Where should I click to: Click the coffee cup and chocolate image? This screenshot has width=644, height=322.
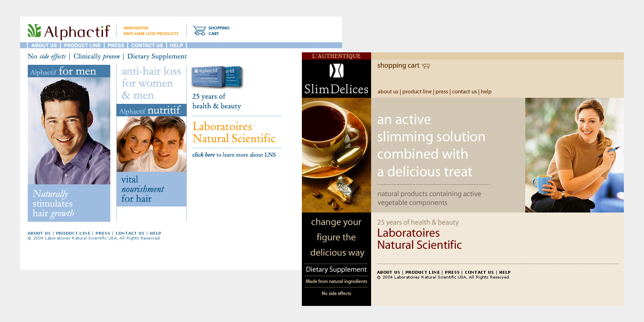tap(336, 155)
